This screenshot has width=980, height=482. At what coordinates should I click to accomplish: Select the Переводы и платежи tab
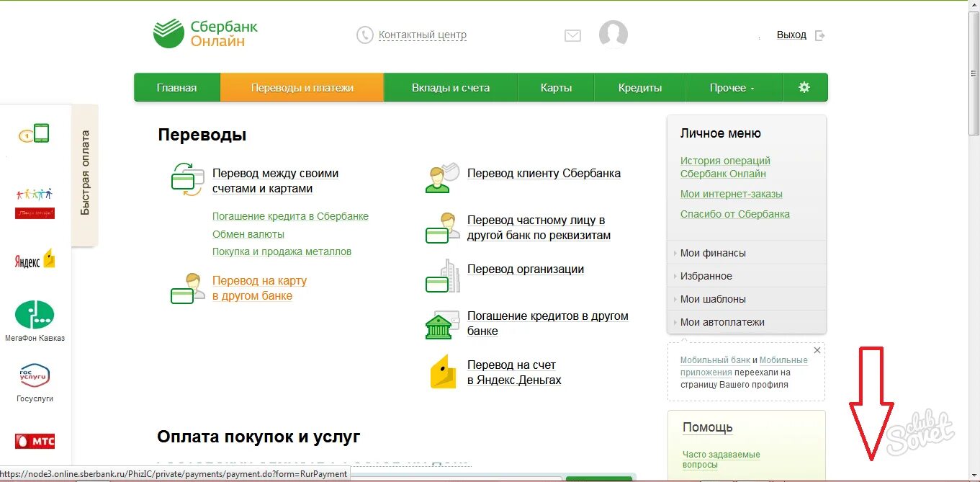pyautogui.click(x=302, y=87)
